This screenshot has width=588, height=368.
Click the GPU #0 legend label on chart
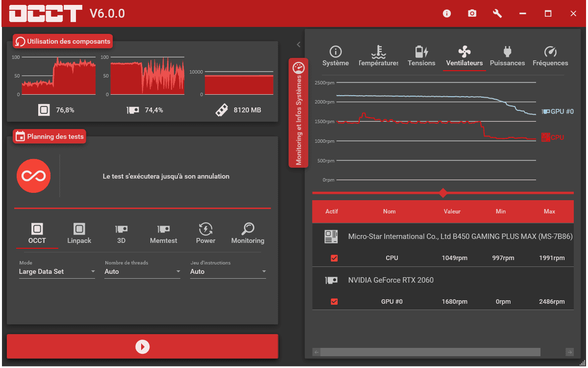(x=558, y=112)
